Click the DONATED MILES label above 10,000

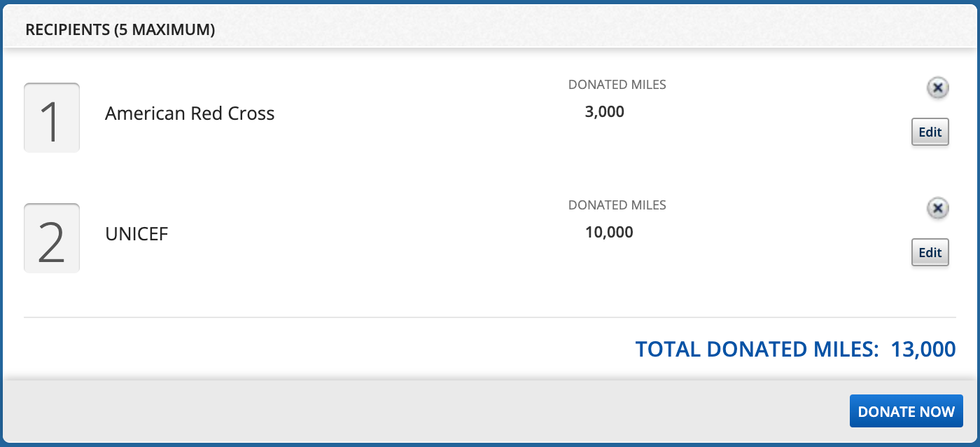coord(617,205)
